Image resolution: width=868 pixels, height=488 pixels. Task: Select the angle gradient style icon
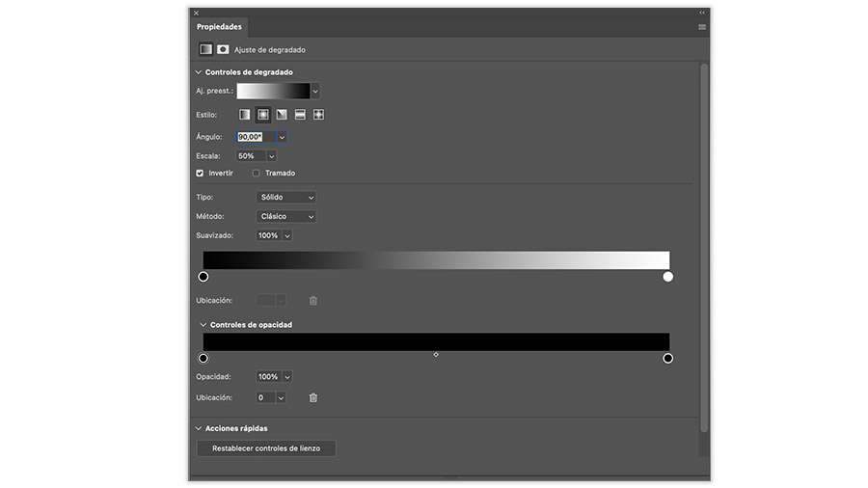point(282,115)
